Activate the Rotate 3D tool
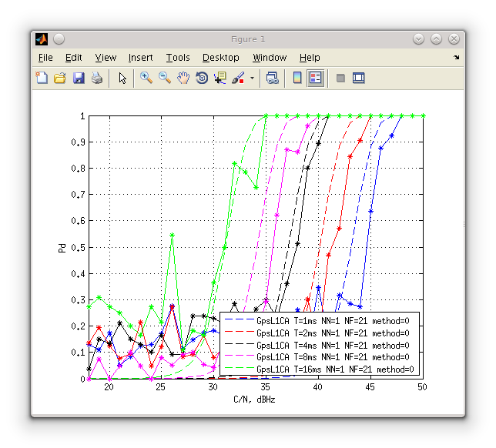The image size is (496, 448). [202, 78]
